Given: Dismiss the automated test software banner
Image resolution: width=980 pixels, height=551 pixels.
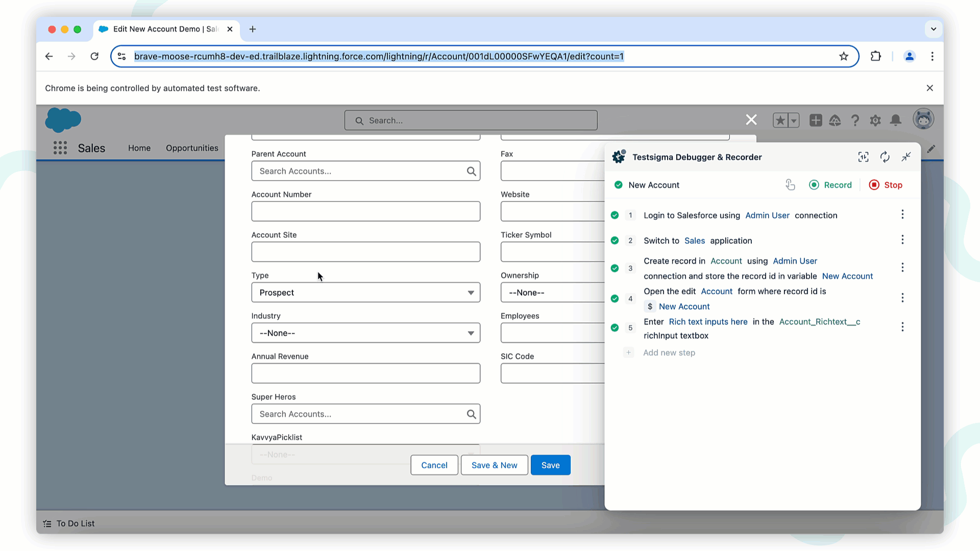Looking at the screenshot, I should click(930, 88).
